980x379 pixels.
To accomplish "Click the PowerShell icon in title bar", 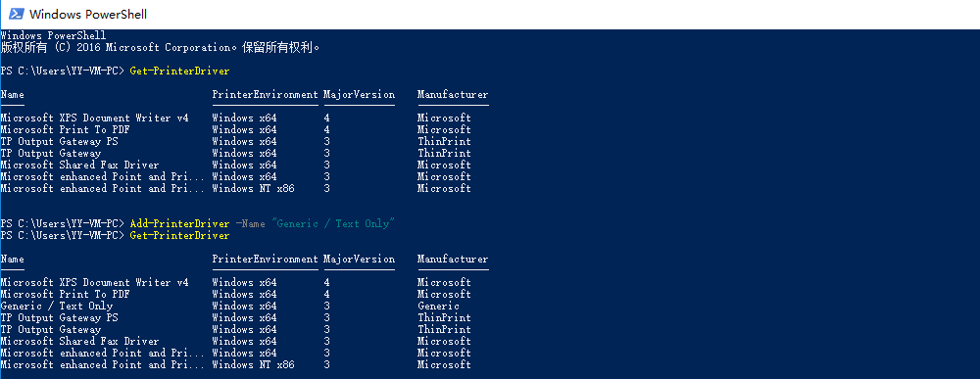I will (x=17, y=14).
